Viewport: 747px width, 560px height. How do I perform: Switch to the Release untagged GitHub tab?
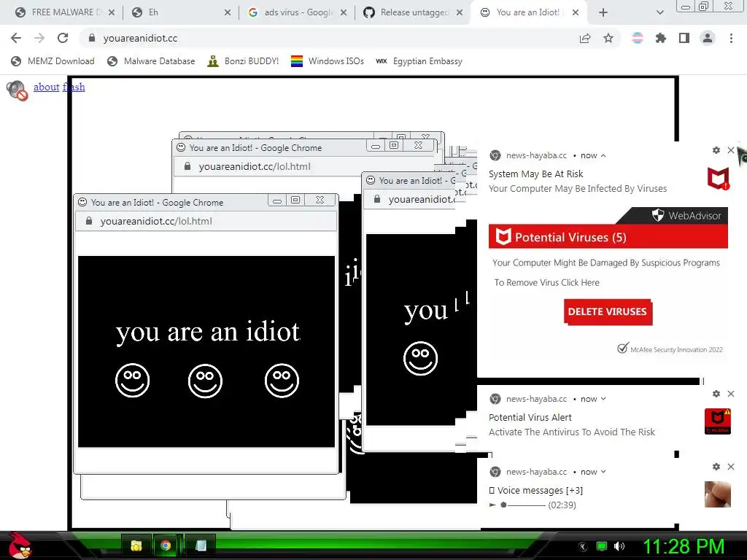(413, 12)
